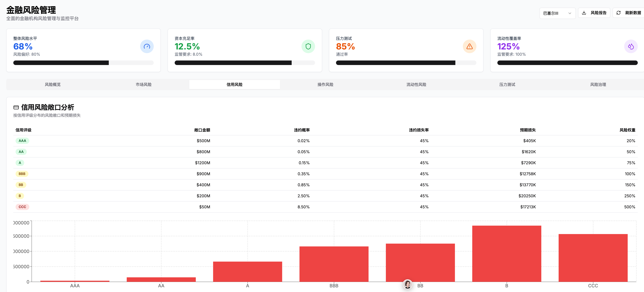
Task: Click the red B bar in chart
Action: (x=507, y=254)
